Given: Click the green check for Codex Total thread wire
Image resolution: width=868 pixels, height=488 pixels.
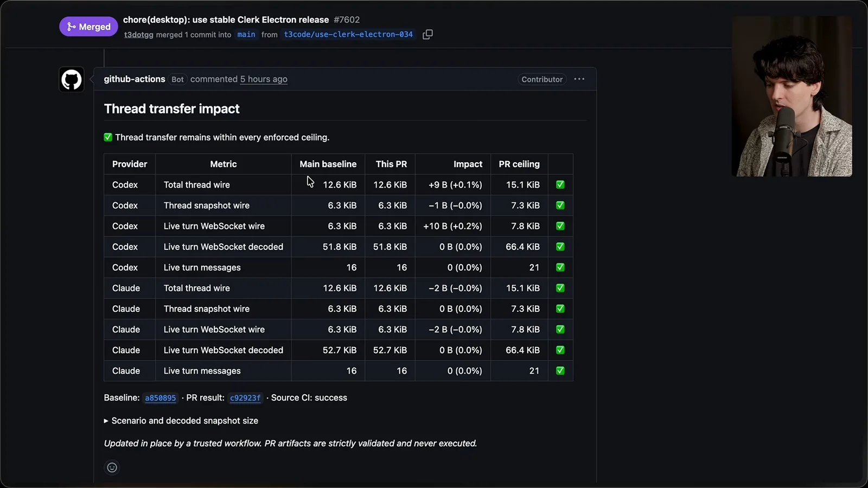Looking at the screenshot, I should [560, 185].
